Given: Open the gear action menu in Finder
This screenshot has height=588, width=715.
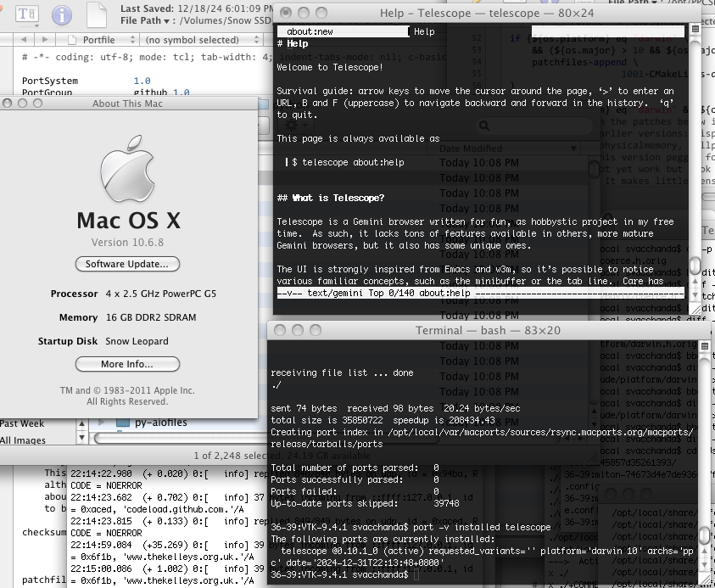Looking at the screenshot, I should pyautogui.click(x=295, y=126).
